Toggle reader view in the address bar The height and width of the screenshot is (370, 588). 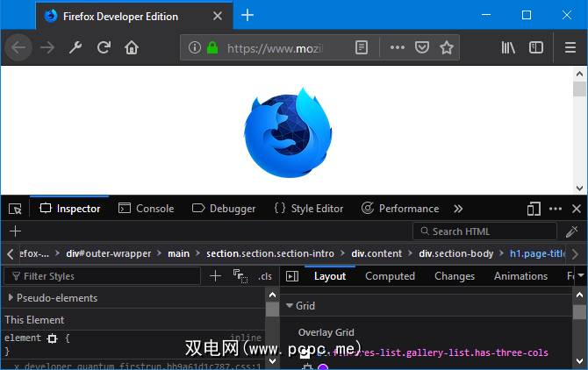tap(361, 47)
